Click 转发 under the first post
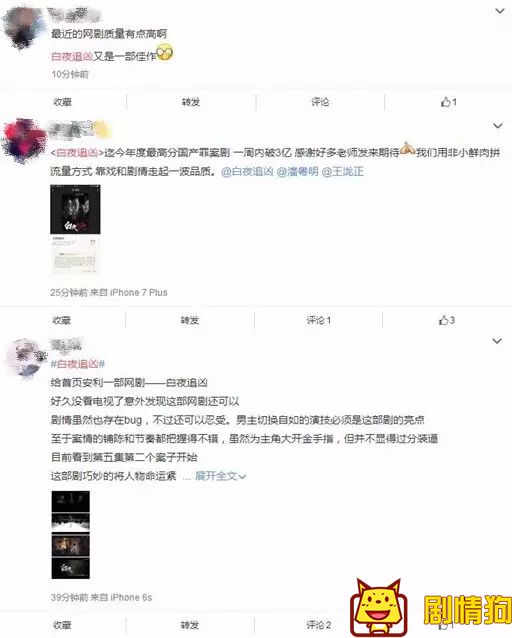The image size is (512, 638). point(190,102)
